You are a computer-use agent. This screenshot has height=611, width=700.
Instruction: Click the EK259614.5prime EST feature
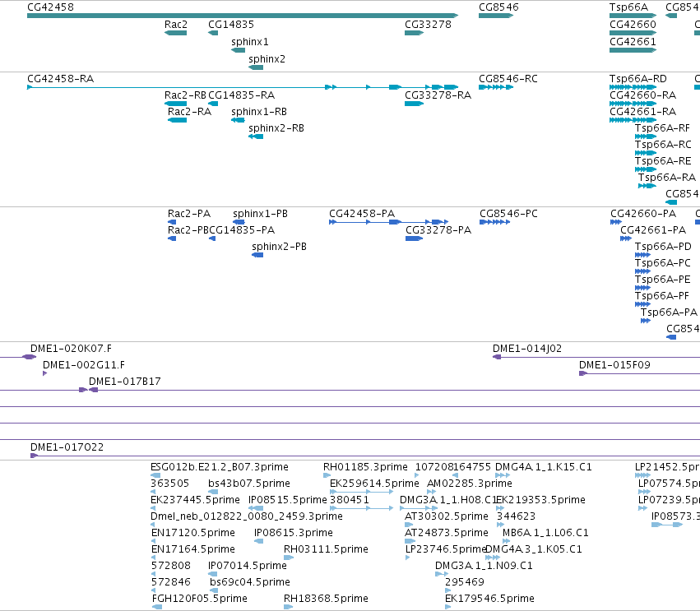click(362, 492)
